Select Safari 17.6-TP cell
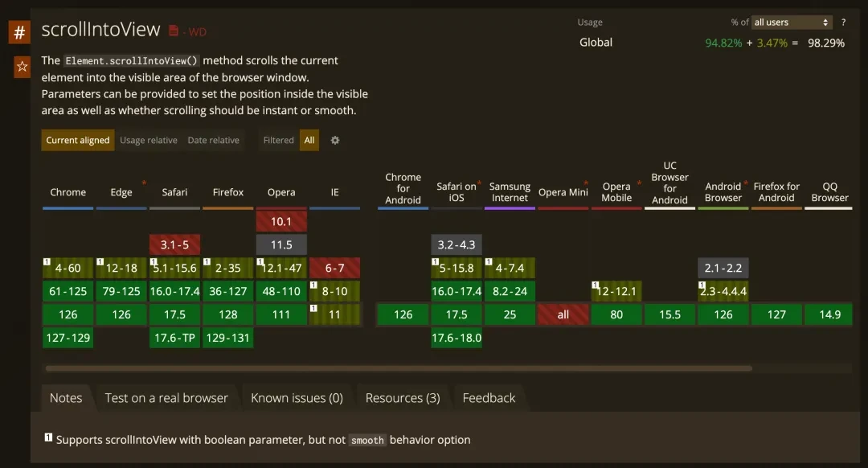Image resolution: width=868 pixels, height=468 pixels. pyautogui.click(x=174, y=338)
